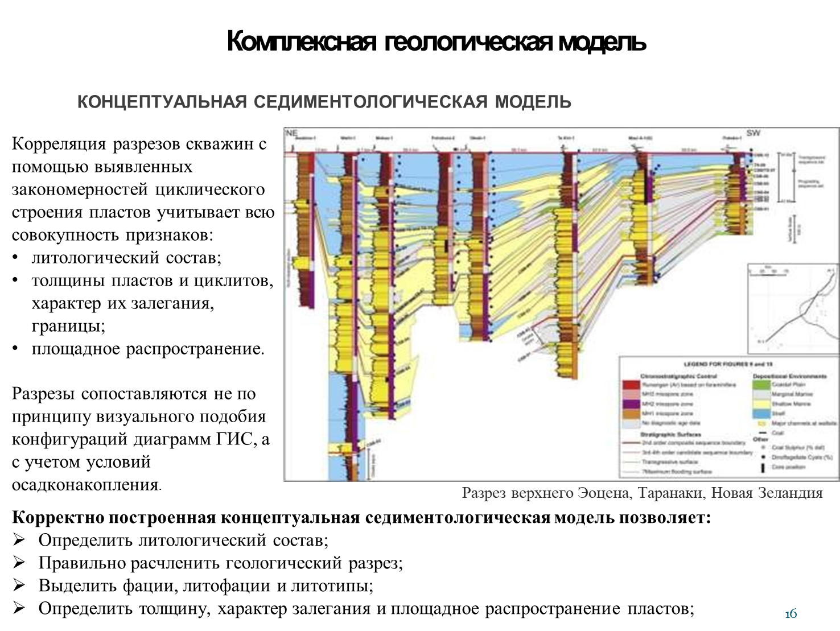Screen dimensions: 840x631
Task: Click the slide number 16
Action: (x=790, y=614)
